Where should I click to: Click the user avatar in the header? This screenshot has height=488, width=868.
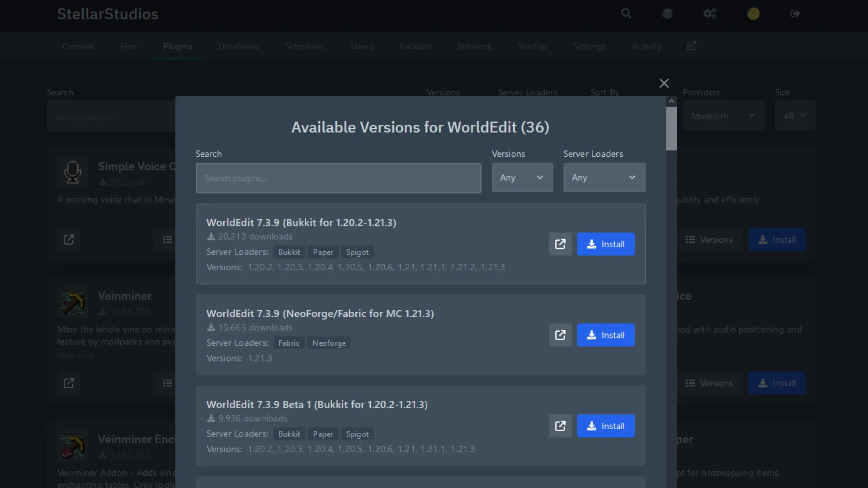(x=753, y=14)
